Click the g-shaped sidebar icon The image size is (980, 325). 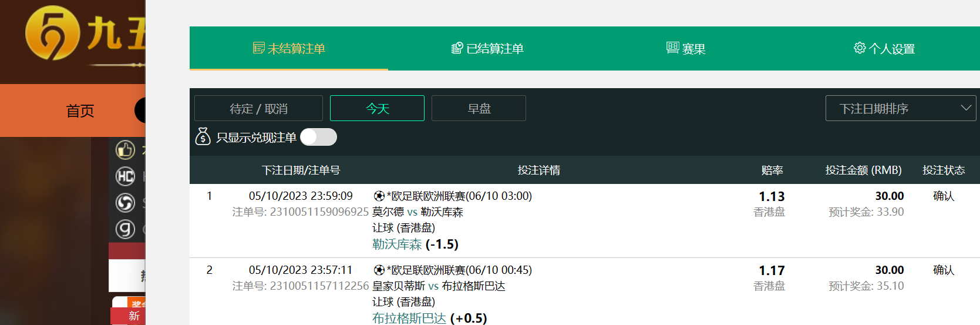(125, 229)
